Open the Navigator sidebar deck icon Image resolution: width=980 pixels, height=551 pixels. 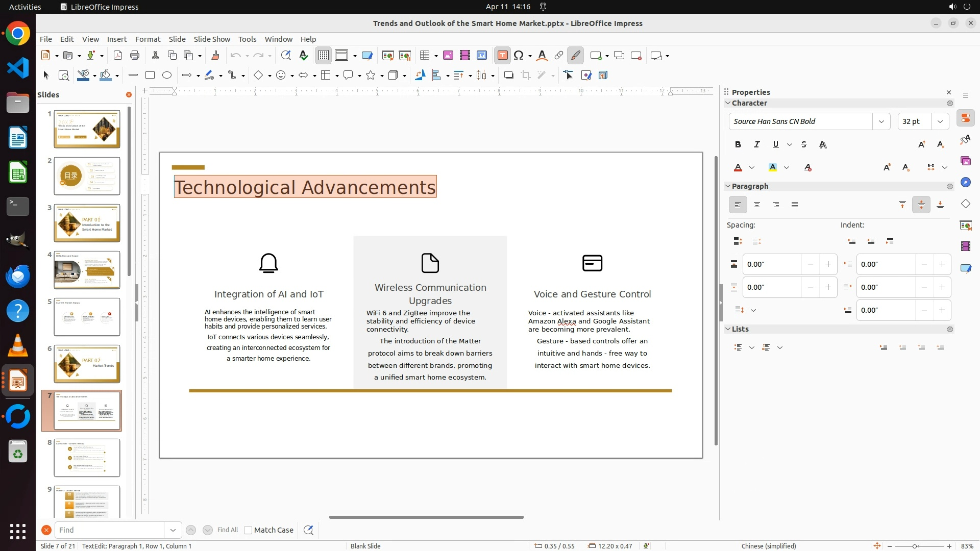click(965, 183)
